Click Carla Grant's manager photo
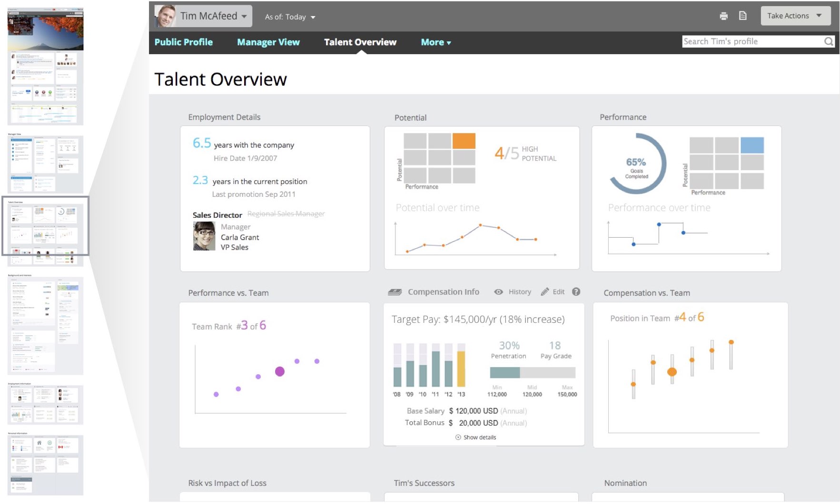 (x=204, y=236)
